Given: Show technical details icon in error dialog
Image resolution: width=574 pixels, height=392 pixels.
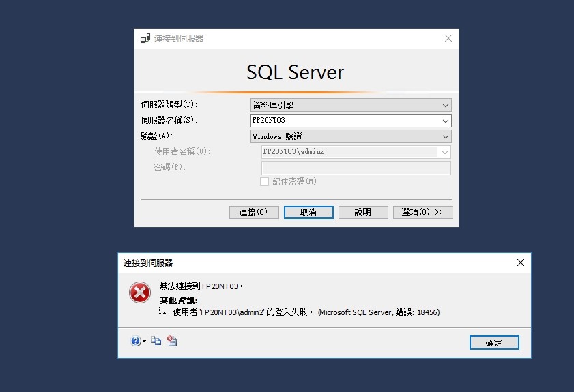Looking at the screenshot, I should 172,341.
